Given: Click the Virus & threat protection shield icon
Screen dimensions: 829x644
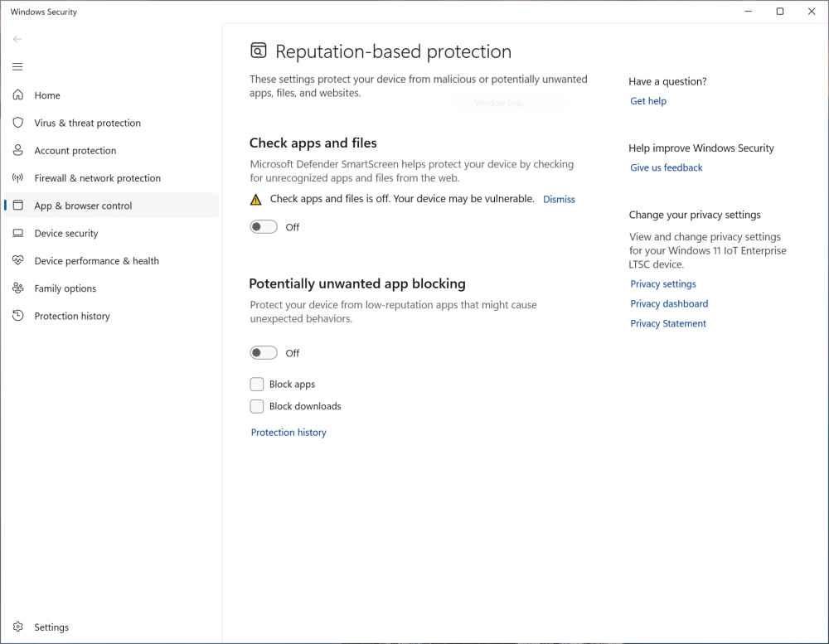Looking at the screenshot, I should (17, 123).
